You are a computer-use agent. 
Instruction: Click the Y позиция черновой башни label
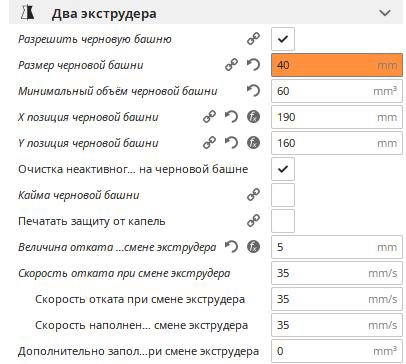click(88, 143)
